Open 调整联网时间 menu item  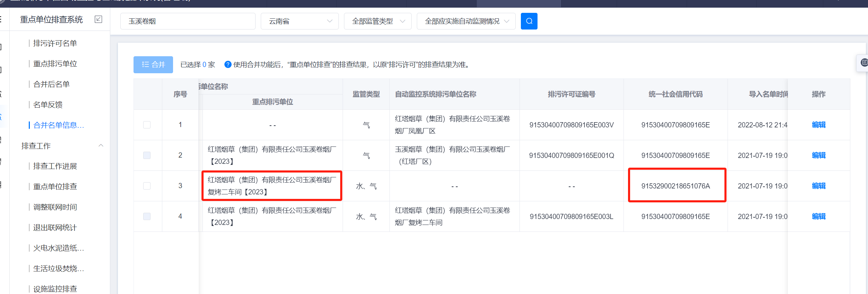click(x=55, y=207)
